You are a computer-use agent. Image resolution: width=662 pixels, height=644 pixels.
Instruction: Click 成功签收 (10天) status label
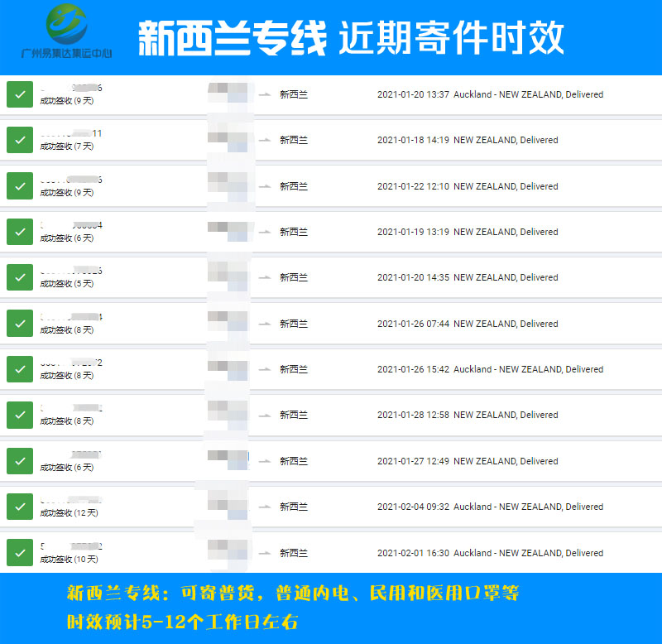coord(69,559)
